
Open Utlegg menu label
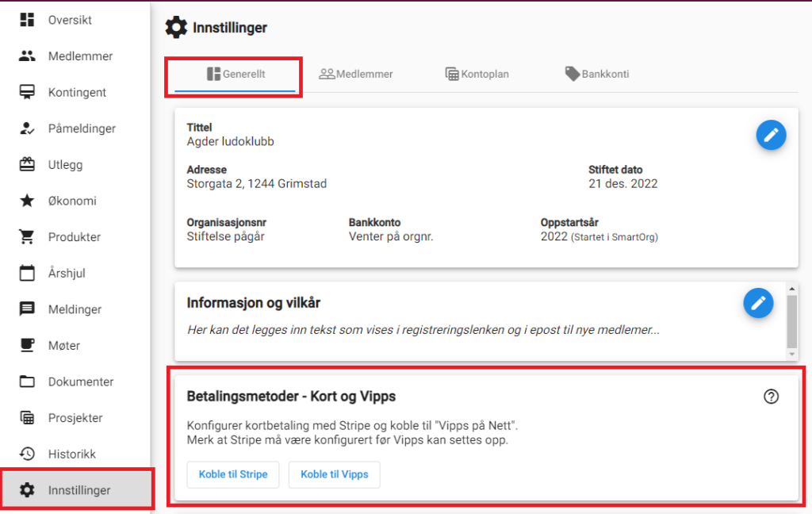(65, 165)
